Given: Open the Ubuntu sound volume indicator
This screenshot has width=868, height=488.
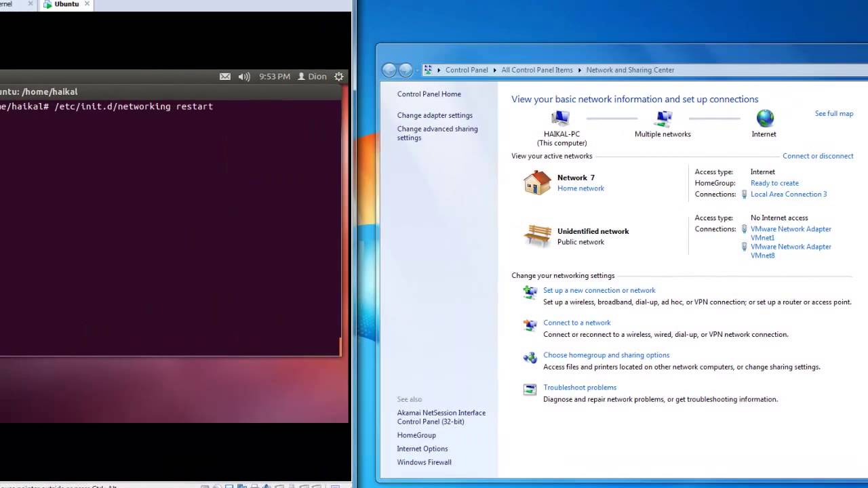Looking at the screenshot, I should 244,77.
